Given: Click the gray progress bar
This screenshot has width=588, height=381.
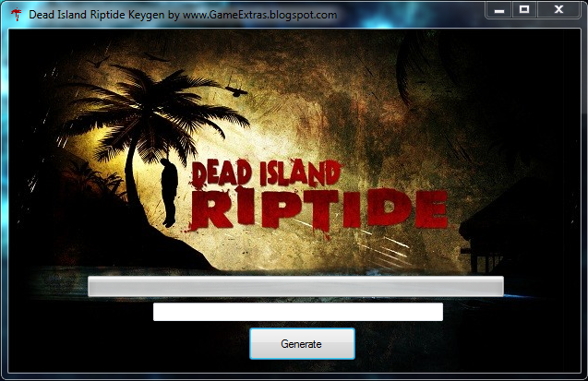Looking at the screenshot, I should click(x=295, y=287).
